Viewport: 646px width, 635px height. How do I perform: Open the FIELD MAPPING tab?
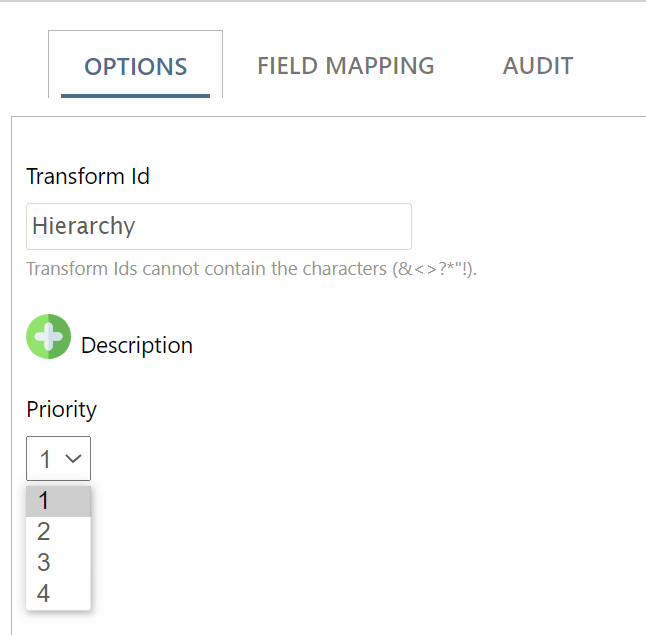click(346, 66)
